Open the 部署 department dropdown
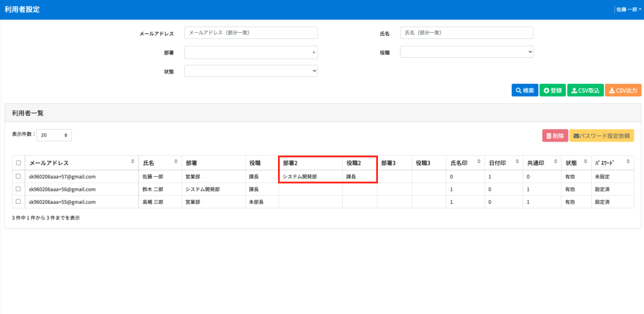Viewport: 644px width, 314px height. (251, 52)
